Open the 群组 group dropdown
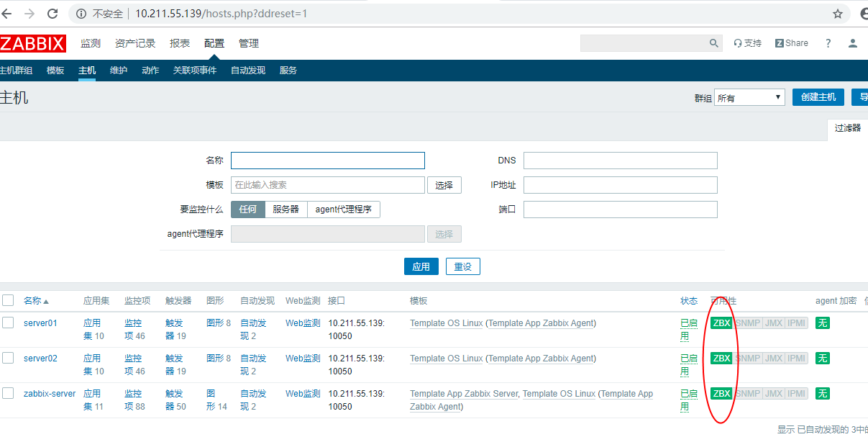 [x=749, y=98]
